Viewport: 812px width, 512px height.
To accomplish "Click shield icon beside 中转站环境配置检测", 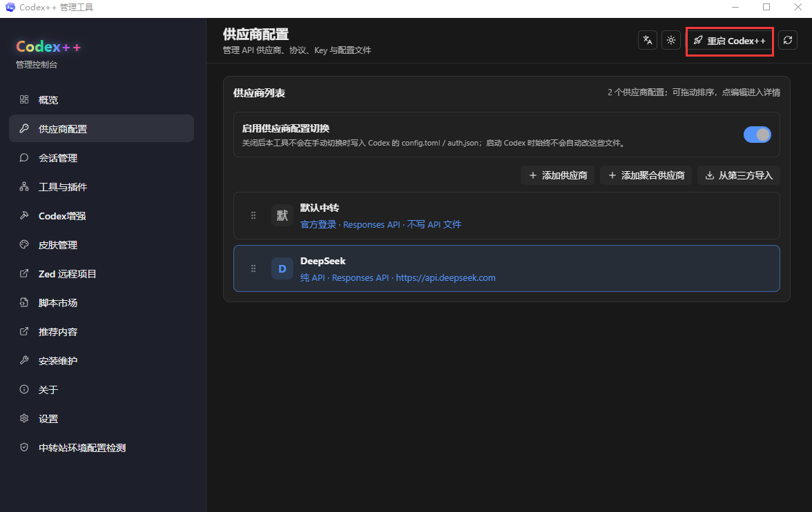I will coord(23,447).
